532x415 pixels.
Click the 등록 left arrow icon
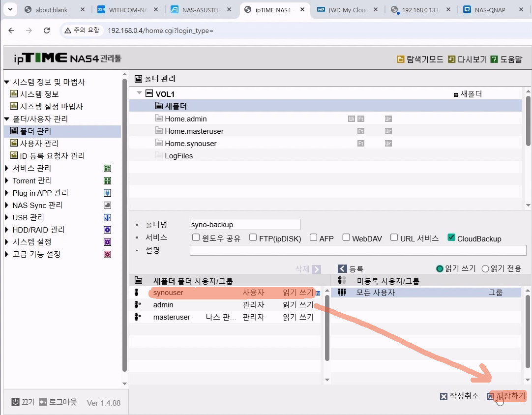[342, 269]
